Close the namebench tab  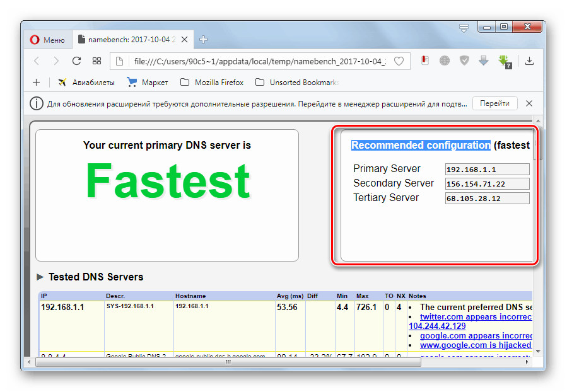[184, 39]
